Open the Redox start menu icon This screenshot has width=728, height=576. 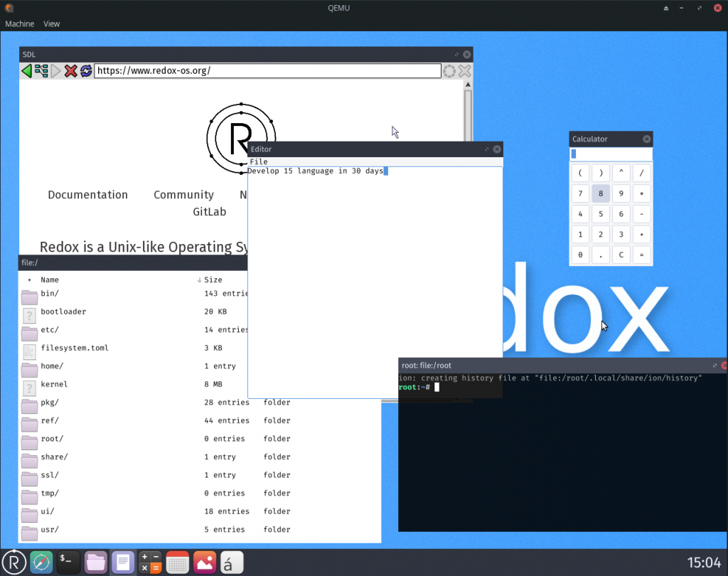pyautogui.click(x=14, y=562)
